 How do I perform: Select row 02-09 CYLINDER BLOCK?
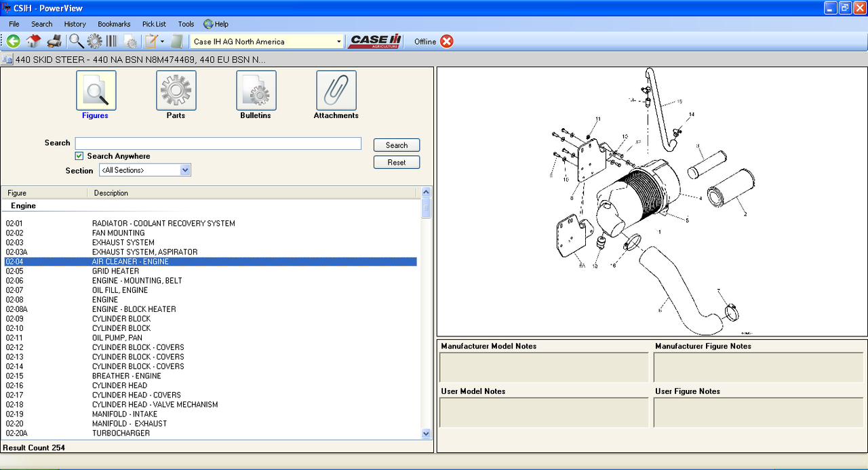210,319
